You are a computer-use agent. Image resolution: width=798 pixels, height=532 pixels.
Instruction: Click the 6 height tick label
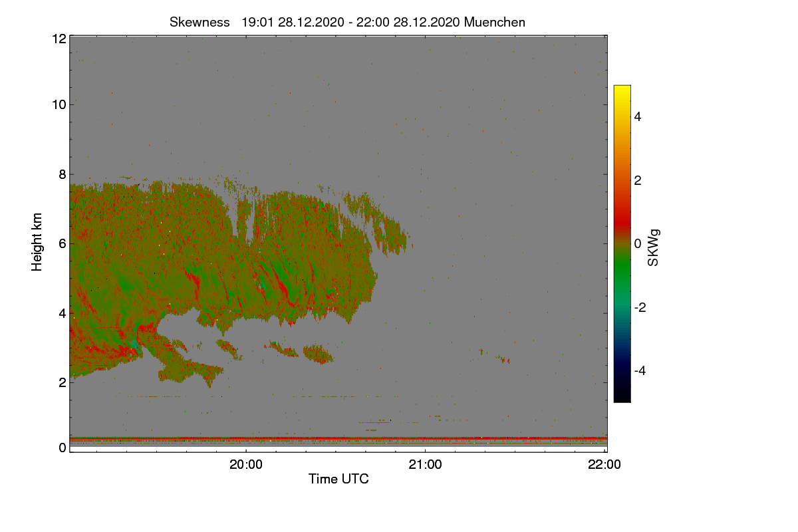coord(63,243)
